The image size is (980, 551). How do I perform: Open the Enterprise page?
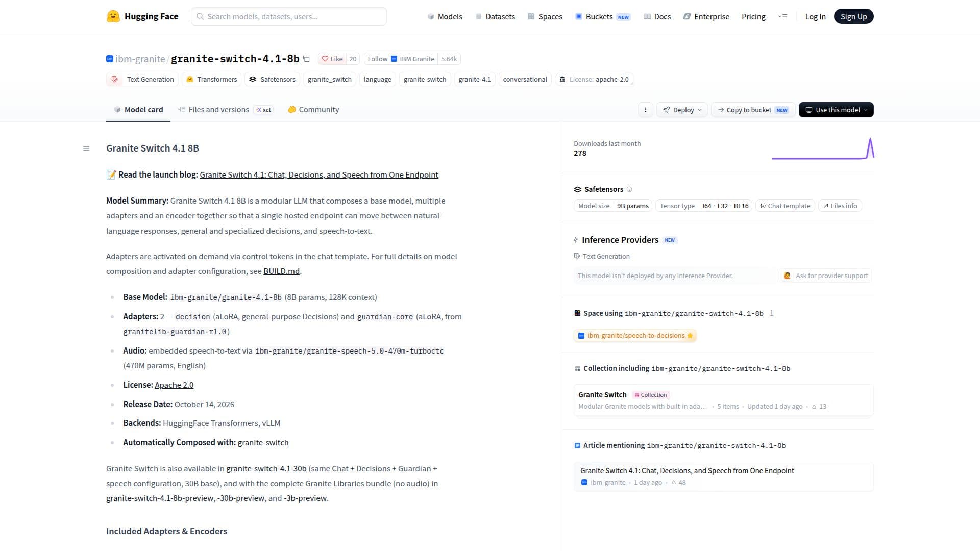coord(706,16)
